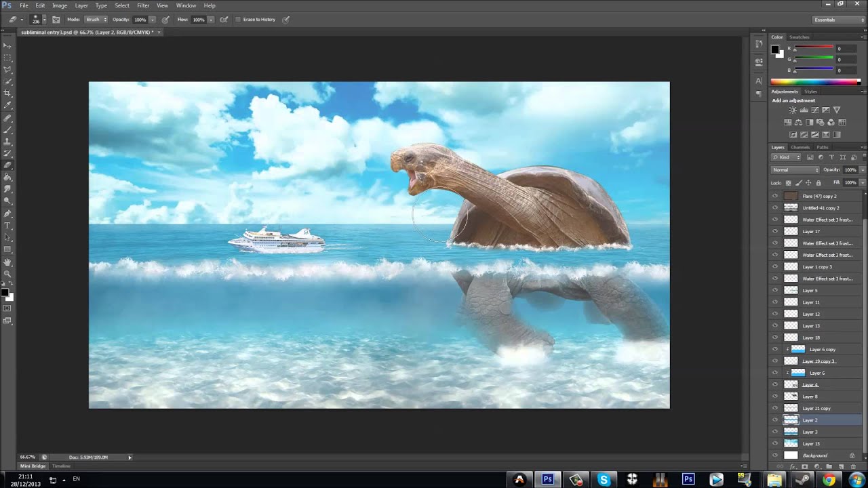Click the Flow percentage field
868x488 pixels.
tap(198, 20)
